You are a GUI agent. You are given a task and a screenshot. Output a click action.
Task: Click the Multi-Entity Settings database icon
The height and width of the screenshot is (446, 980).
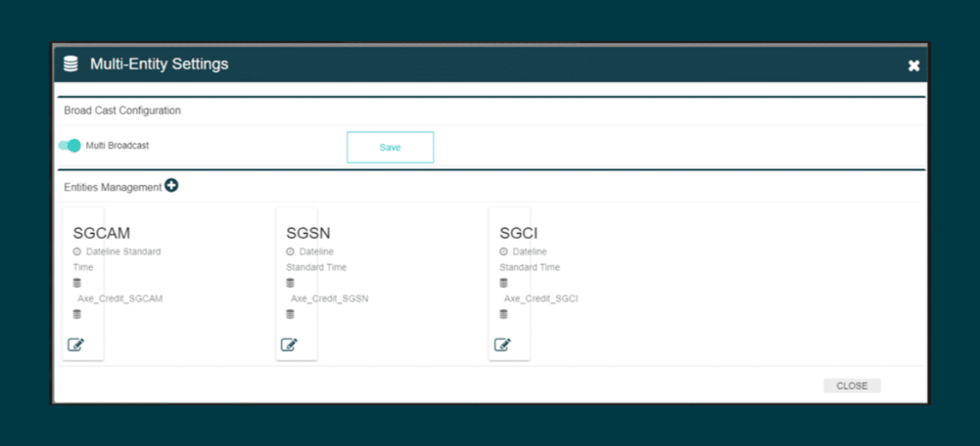(x=71, y=64)
